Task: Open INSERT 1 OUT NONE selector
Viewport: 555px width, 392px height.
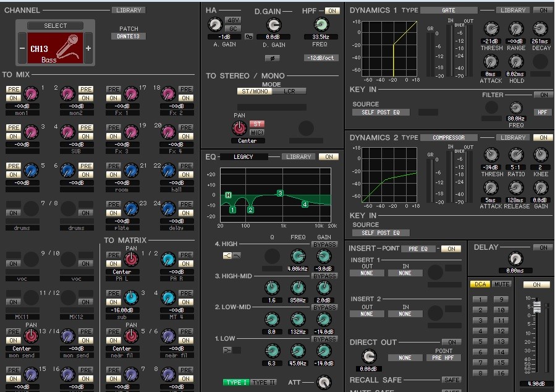Action: point(366,273)
